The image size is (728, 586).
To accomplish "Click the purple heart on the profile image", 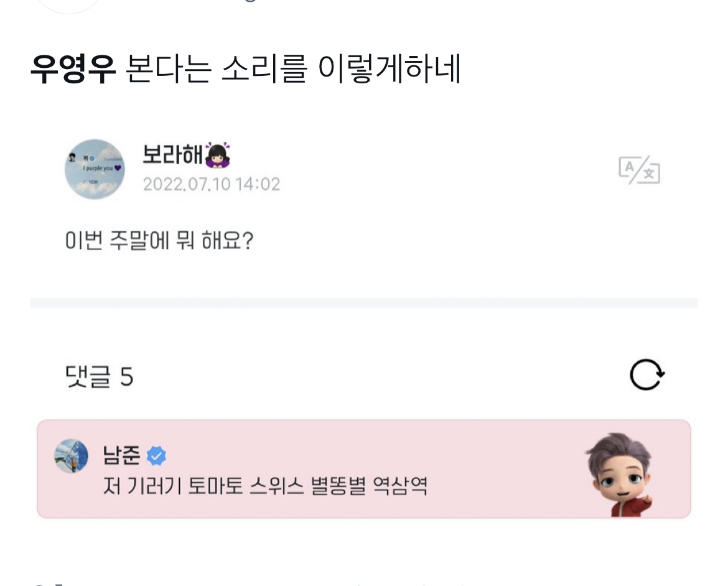I will (x=119, y=168).
